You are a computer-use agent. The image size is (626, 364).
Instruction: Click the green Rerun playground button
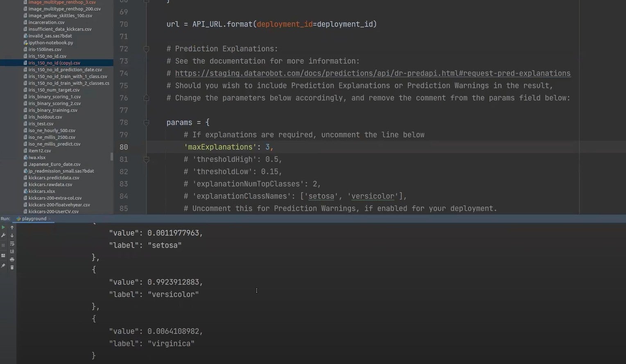pyautogui.click(x=3, y=227)
